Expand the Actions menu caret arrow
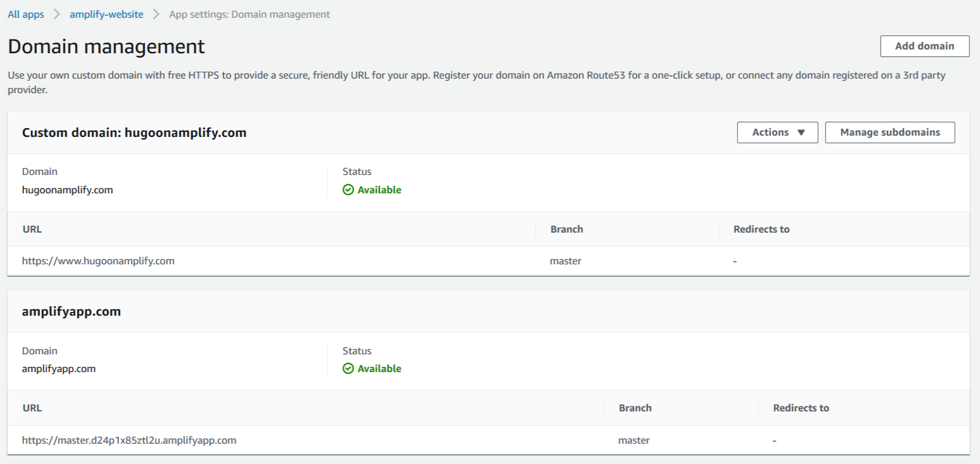Screen dimensions: 980x464 tap(801, 132)
